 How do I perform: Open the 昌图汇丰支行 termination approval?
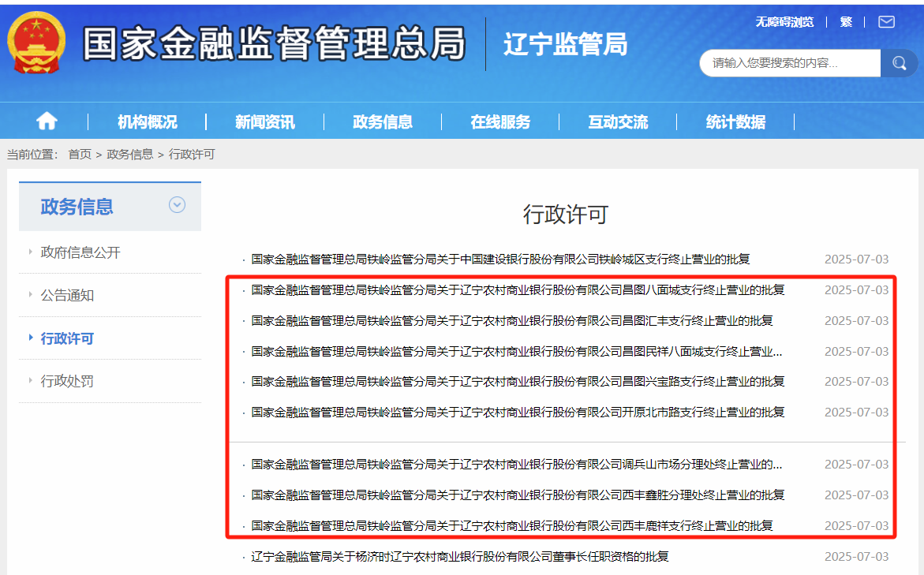(512, 320)
